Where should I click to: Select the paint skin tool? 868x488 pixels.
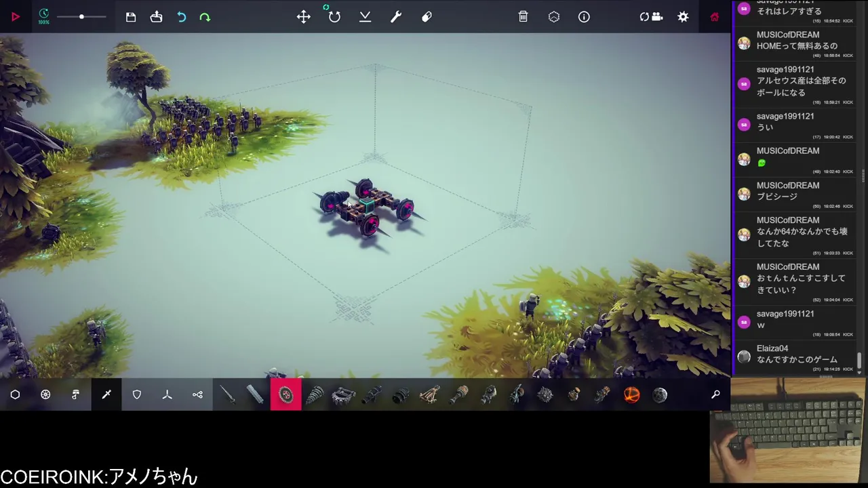pos(427,17)
